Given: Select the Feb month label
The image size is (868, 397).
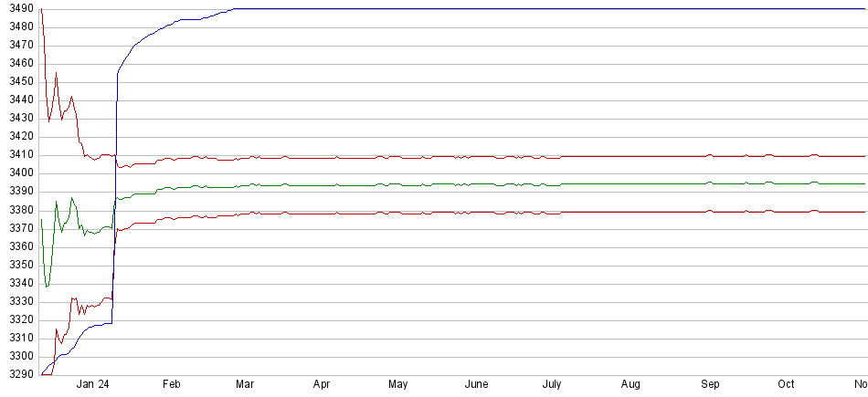Looking at the screenshot, I should pyautogui.click(x=171, y=385).
